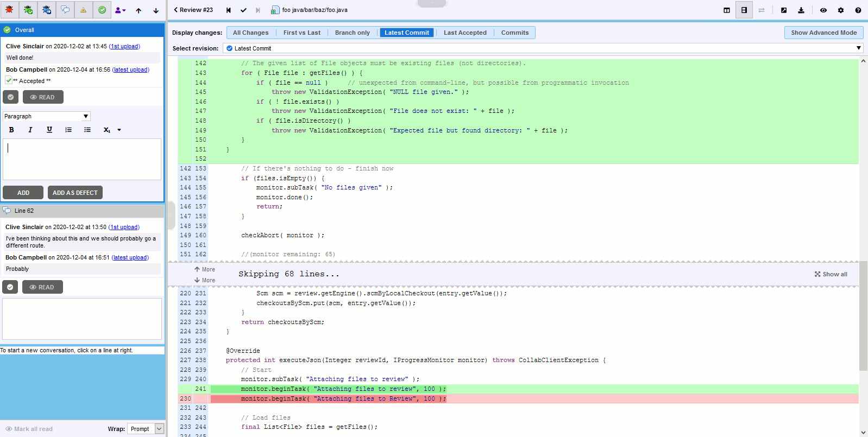
Task: Open the Wrap Prompt dropdown
Action: click(146, 429)
